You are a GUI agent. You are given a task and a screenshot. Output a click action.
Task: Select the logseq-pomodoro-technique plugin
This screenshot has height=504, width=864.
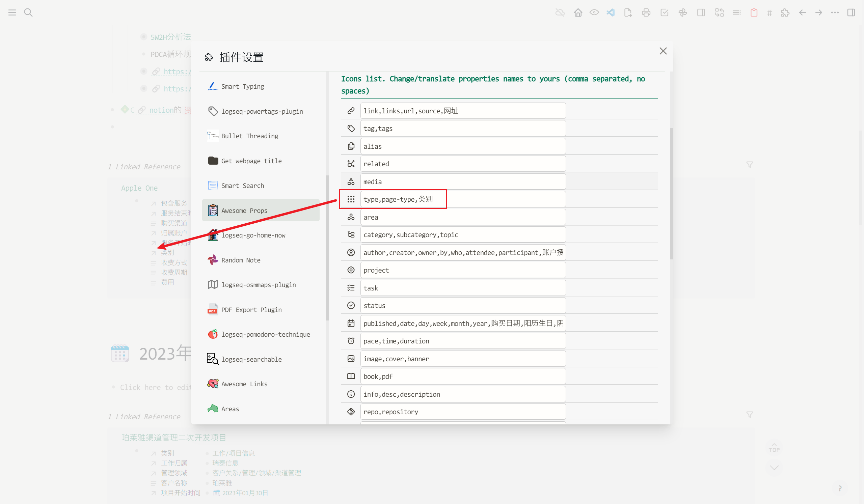tap(265, 334)
